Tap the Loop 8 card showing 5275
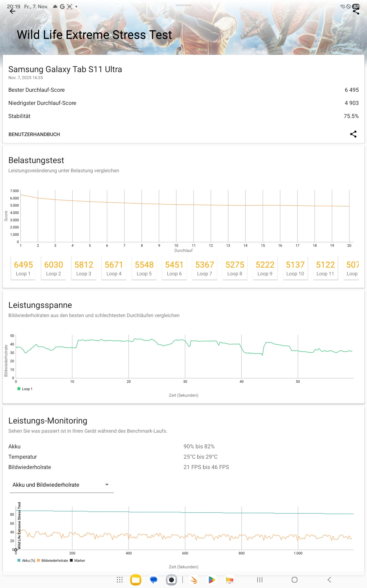This screenshot has height=588, width=367. click(235, 268)
